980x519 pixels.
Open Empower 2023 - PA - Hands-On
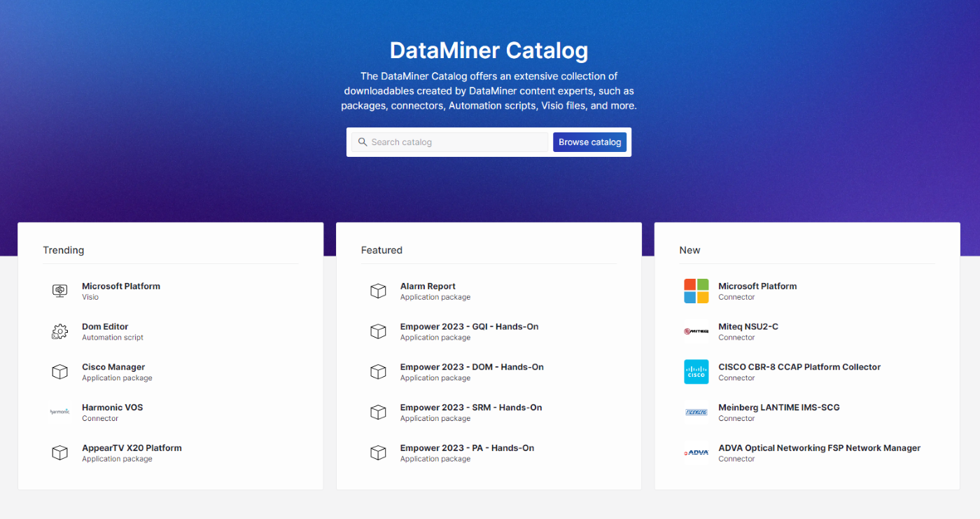(467, 448)
